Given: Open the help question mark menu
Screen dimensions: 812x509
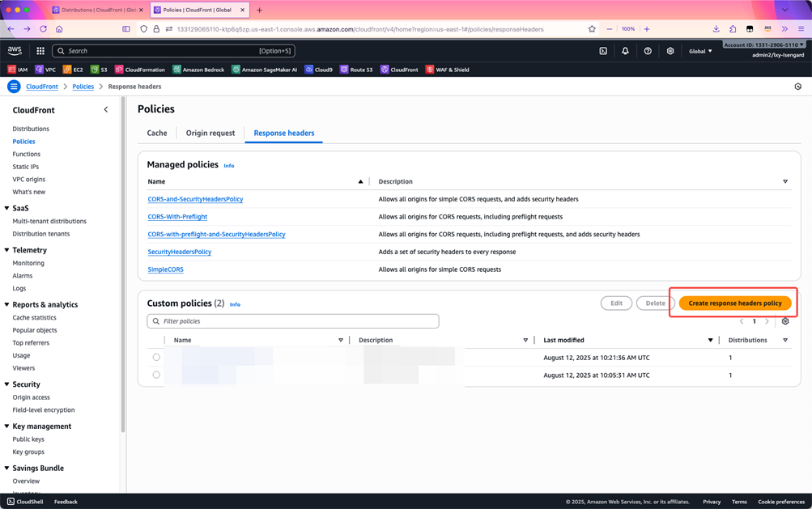Looking at the screenshot, I should click(x=648, y=51).
